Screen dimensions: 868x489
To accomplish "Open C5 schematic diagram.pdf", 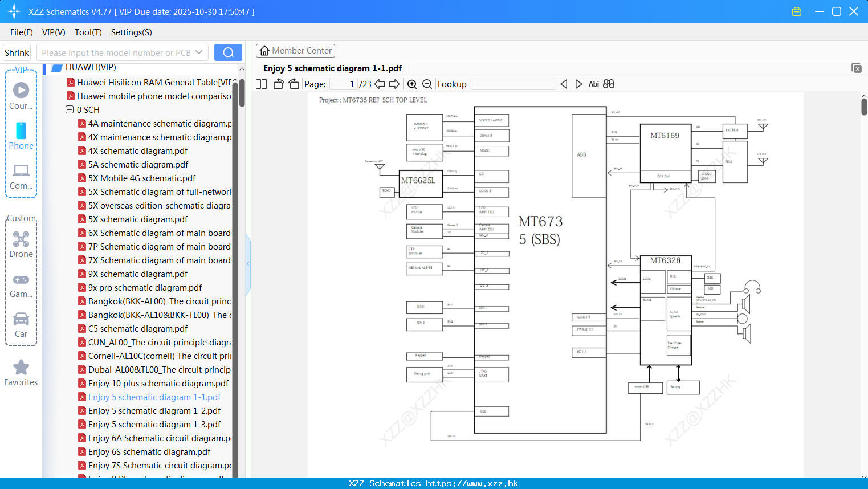I will 133,329.
